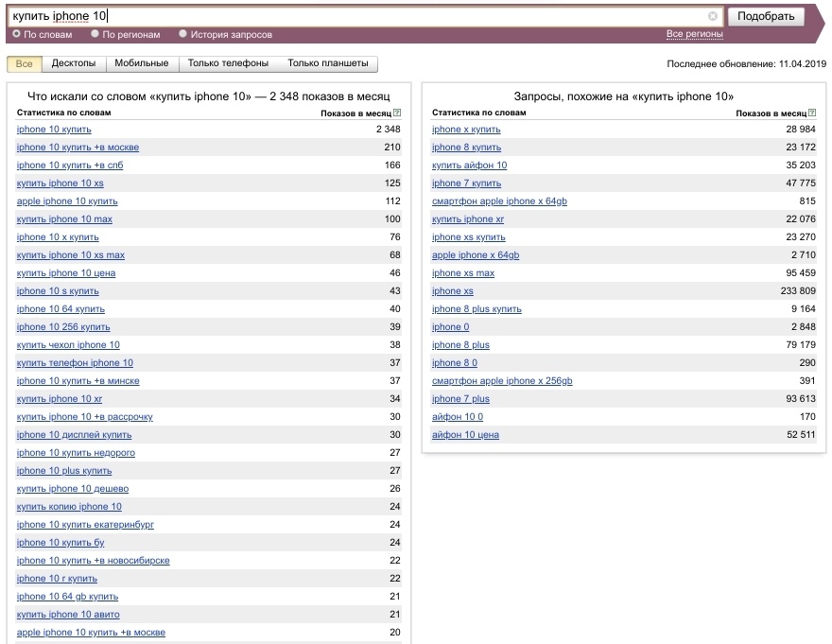832x644 pixels.
Task: Click 'Последнее обновление: 11.04.2019' text
Action: [x=747, y=64]
